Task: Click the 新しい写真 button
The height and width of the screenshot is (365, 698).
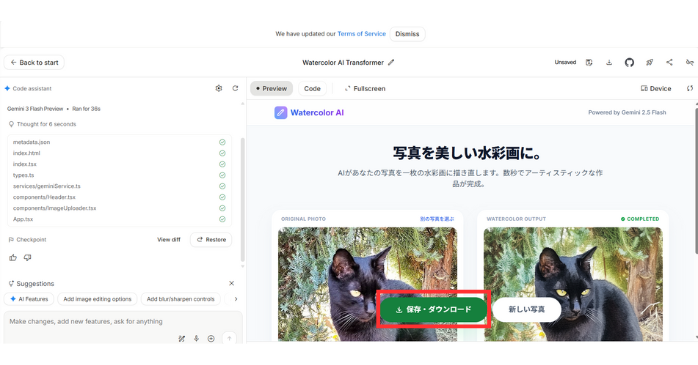Action: [527, 309]
